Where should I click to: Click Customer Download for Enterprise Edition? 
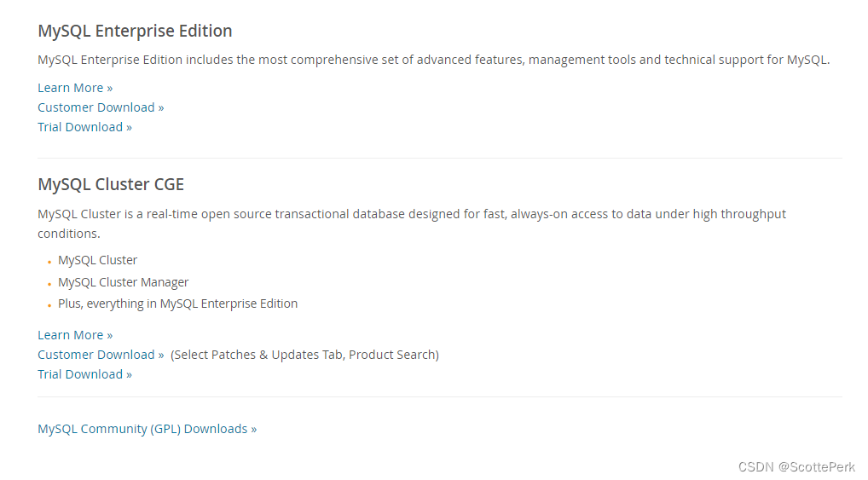(x=101, y=107)
